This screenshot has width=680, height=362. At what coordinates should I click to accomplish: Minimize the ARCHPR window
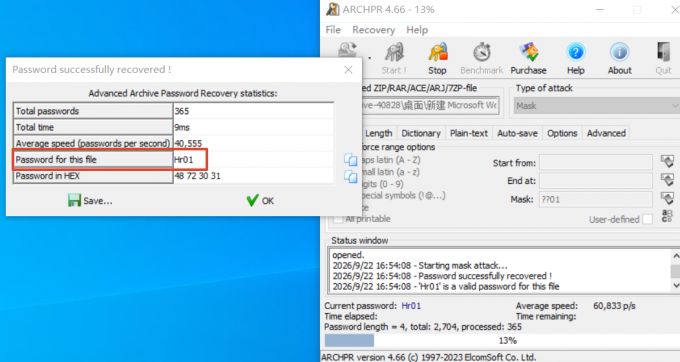point(600,10)
